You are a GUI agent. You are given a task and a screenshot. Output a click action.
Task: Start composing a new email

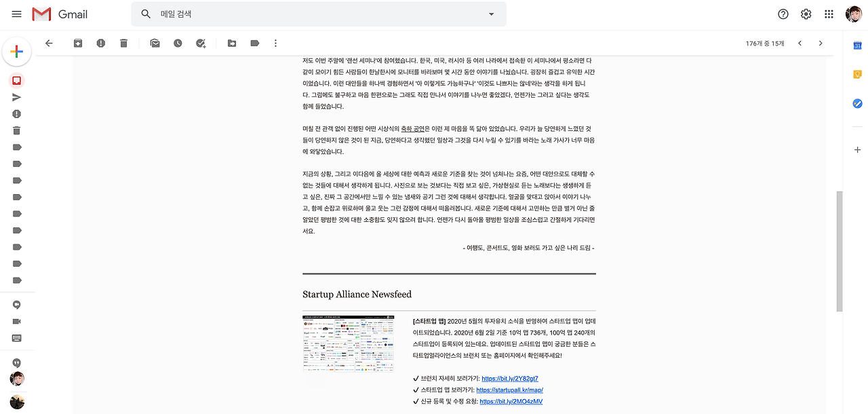pos(16,52)
